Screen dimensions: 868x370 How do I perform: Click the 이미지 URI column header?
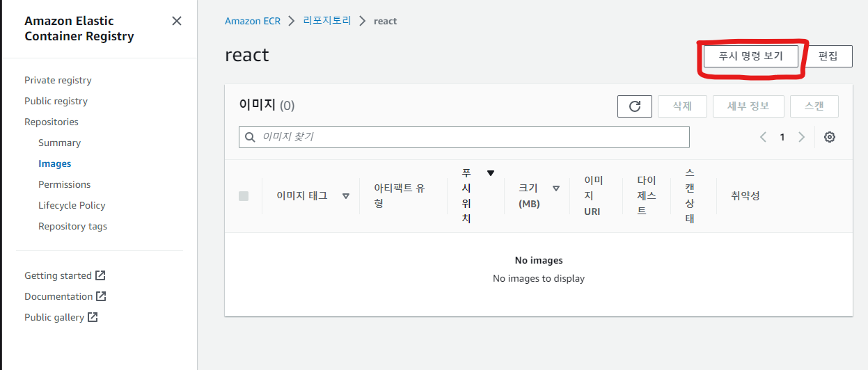tap(592, 195)
